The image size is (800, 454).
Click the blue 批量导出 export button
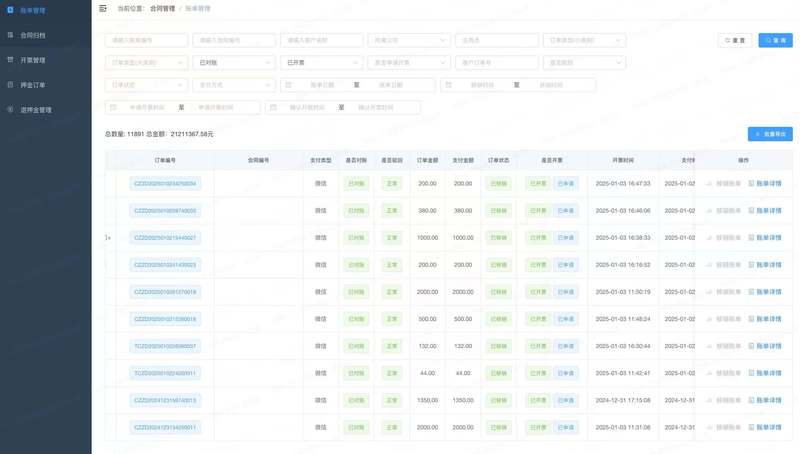770,134
